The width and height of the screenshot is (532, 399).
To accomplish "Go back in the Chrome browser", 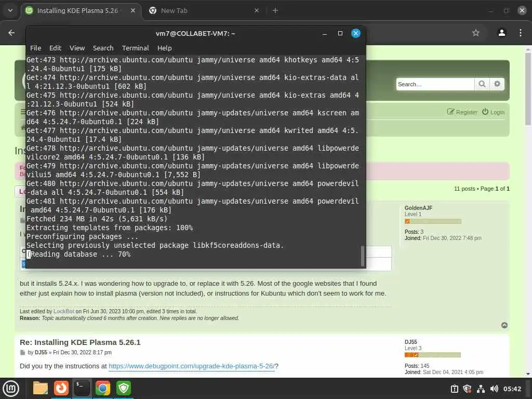I will click(x=11, y=33).
